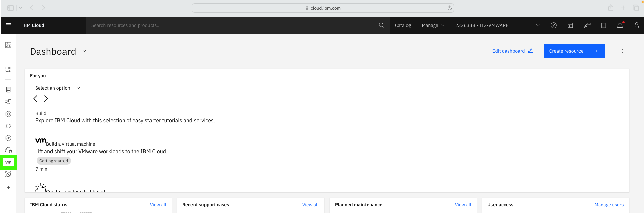Show the browser tab overview
This screenshot has height=213, width=644.
click(636, 8)
